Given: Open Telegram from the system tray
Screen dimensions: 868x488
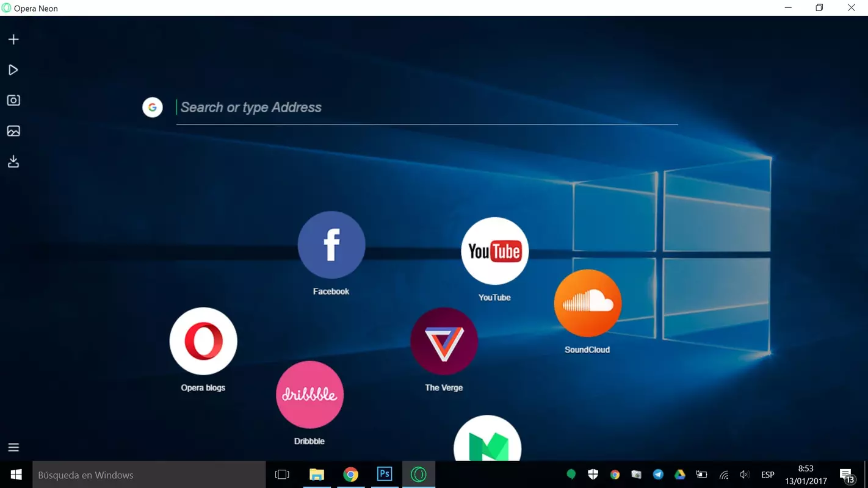Looking at the screenshot, I should (x=658, y=475).
